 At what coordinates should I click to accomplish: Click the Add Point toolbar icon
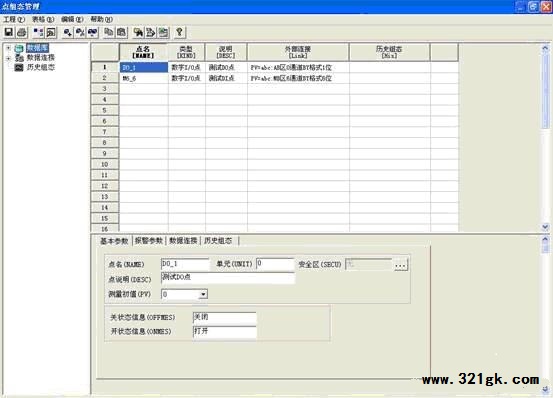point(67,32)
